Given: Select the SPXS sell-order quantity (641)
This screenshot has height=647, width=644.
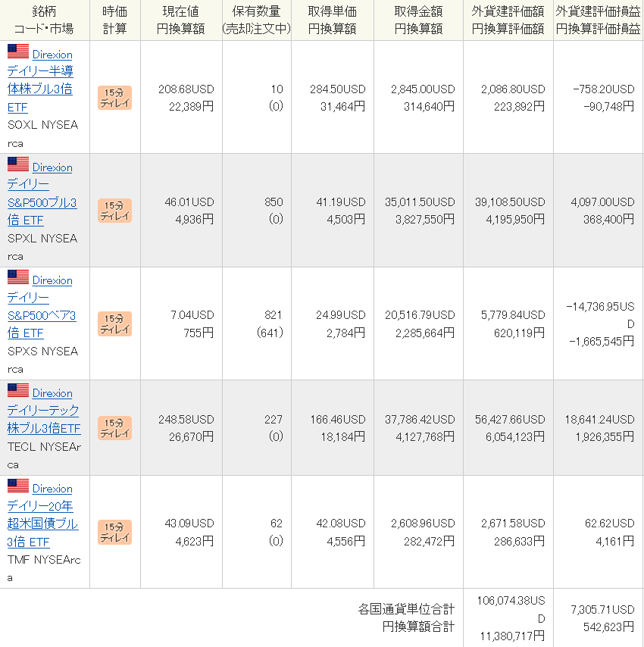Looking at the screenshot, I should (270, 333).
